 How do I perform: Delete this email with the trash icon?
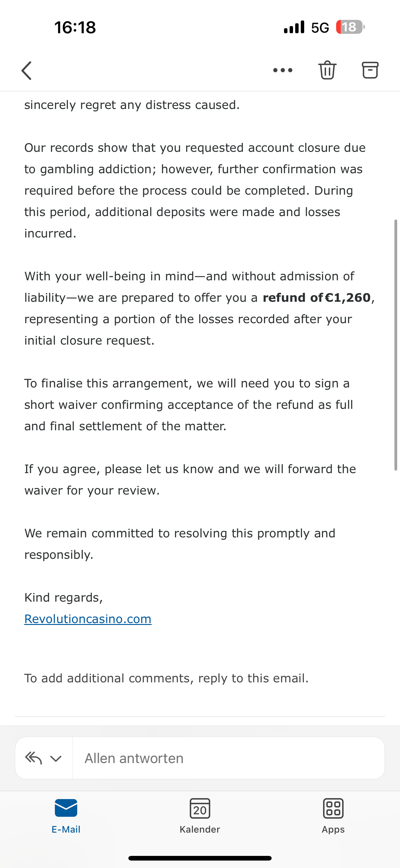pyautogui.click(x=327, y=70)
